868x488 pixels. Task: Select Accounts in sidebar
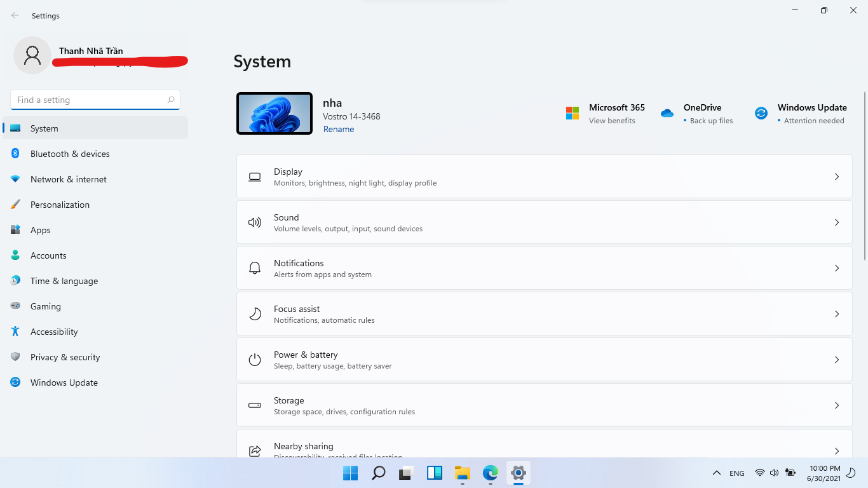click(95, 255)
